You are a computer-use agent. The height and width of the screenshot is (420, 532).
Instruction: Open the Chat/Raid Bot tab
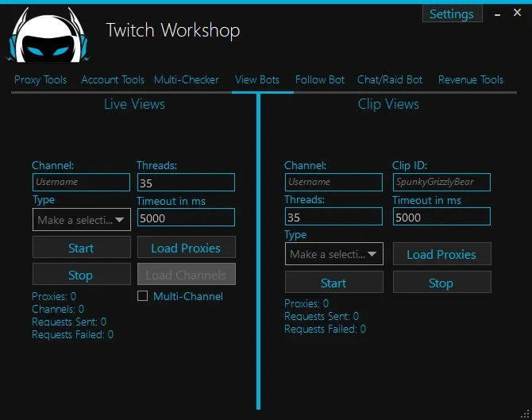[x=390, y=79]
